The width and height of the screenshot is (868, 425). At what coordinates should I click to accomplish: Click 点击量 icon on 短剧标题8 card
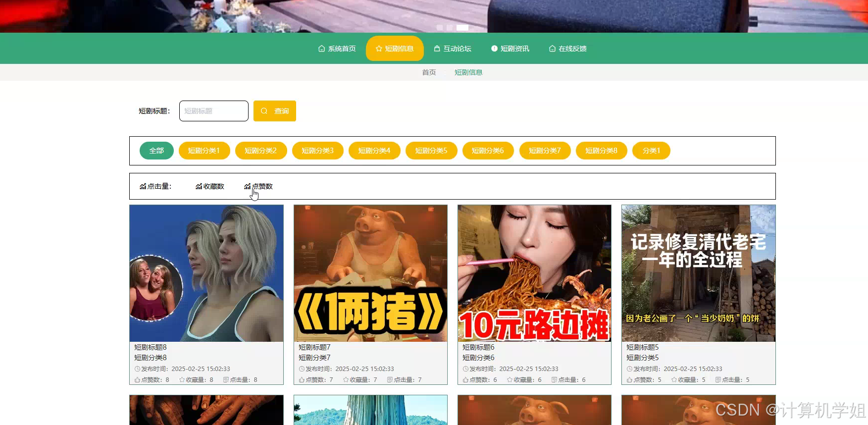[x=226, y=380]
